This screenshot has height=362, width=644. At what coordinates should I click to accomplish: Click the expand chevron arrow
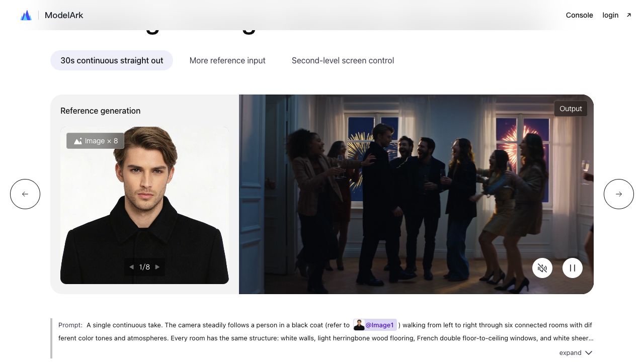point(589,353)
